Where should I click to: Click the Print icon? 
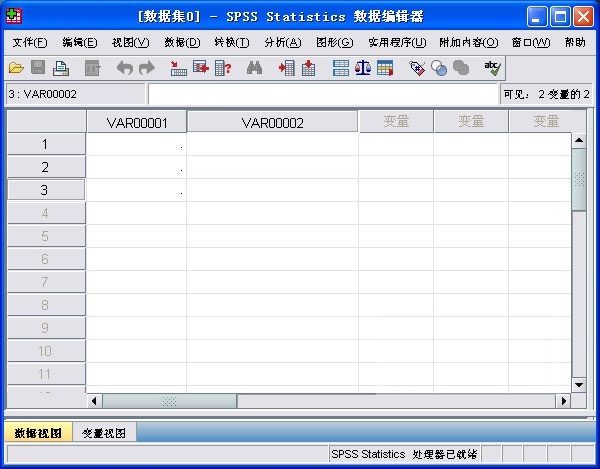(x=60, y=68)
